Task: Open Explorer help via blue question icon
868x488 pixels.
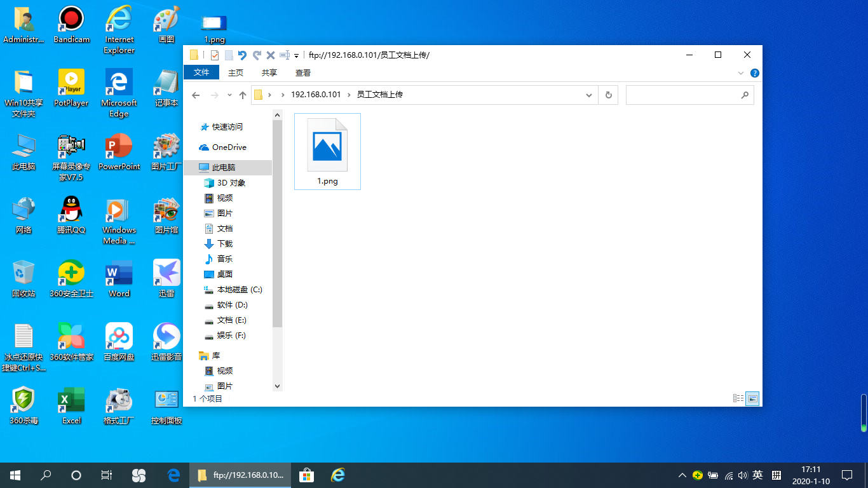Action: (x=755, y=73)
